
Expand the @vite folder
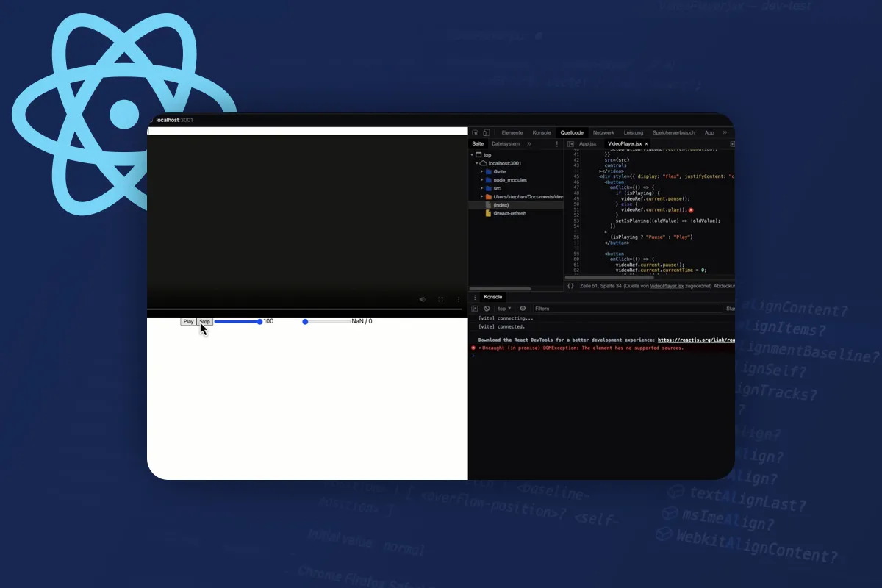pyautogui.click(x=481, y=171)
